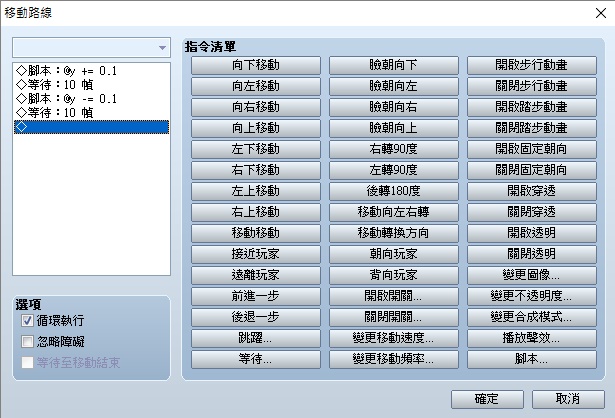Enable the 忽略障礙 checkbox
Screen dimensions: 615x418
coord(27,342)
